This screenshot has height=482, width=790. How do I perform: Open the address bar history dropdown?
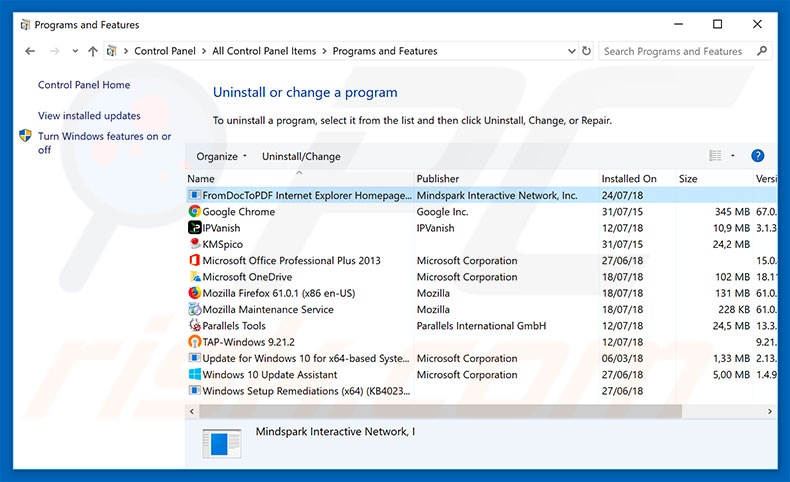click(571, 51)
